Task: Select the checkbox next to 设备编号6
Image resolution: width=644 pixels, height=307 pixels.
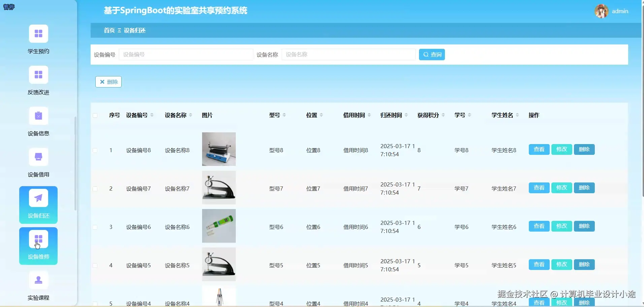Action: (95, 227)
